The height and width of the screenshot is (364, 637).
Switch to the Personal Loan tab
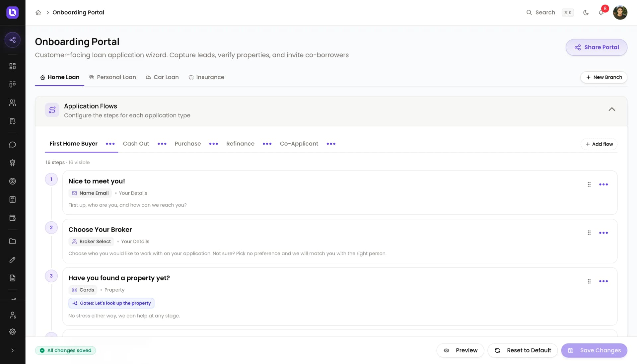tap(113, 77)
